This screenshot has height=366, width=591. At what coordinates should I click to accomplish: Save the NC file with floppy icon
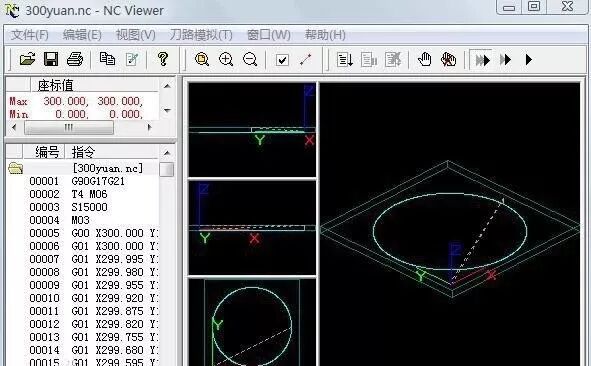(51, 59)
